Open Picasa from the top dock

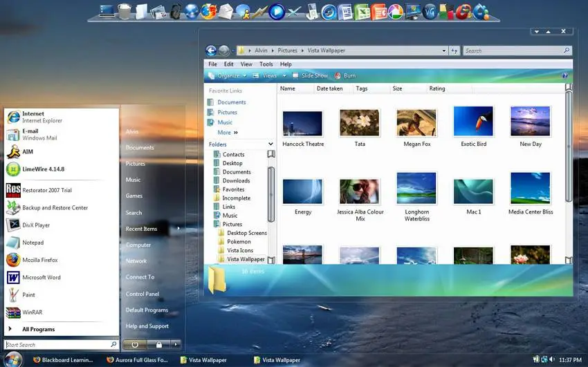pyautogui.click(x=395, y=12)
